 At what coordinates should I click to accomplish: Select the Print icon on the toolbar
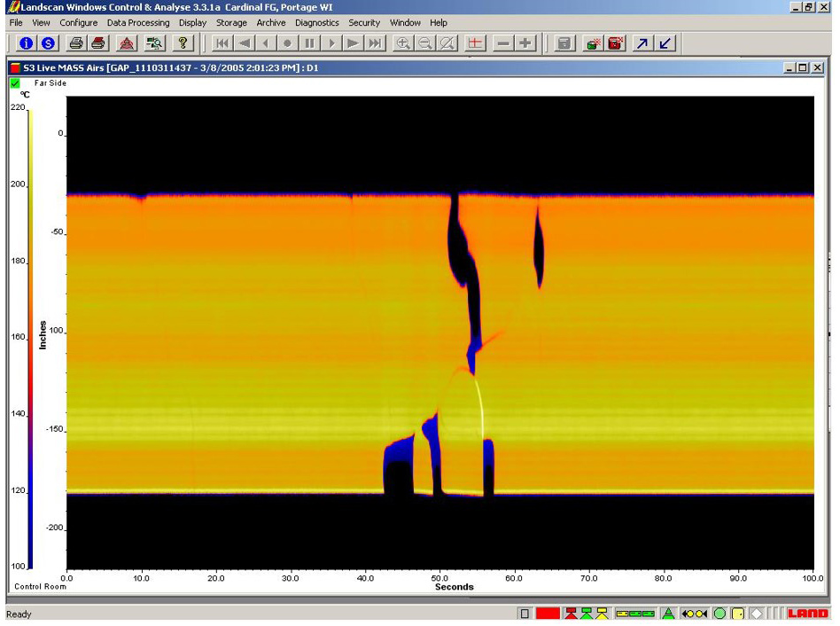tap(77, 42)
